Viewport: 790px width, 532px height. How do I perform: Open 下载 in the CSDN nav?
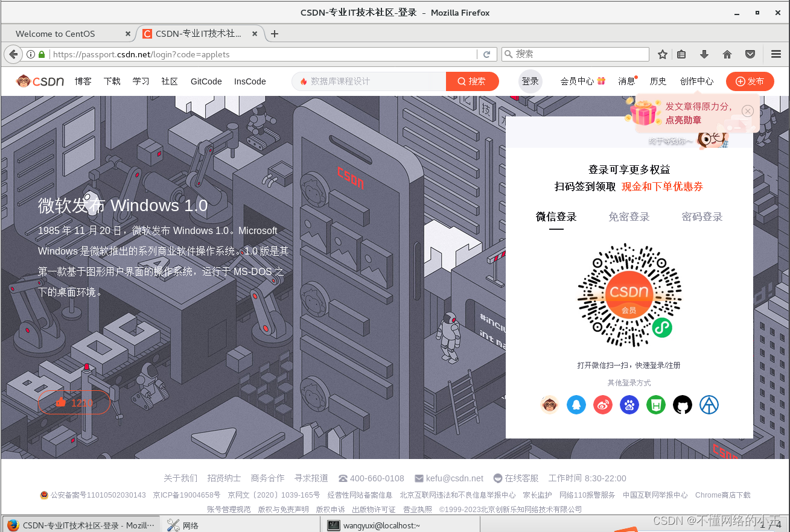pyautogui.click(x=112, y=81)
